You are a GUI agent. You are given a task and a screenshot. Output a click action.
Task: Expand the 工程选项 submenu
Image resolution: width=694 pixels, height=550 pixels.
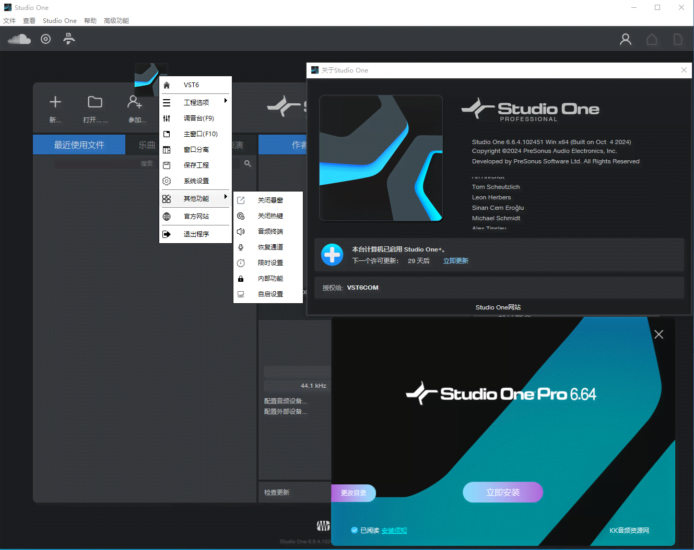click(x=195, y=103)
